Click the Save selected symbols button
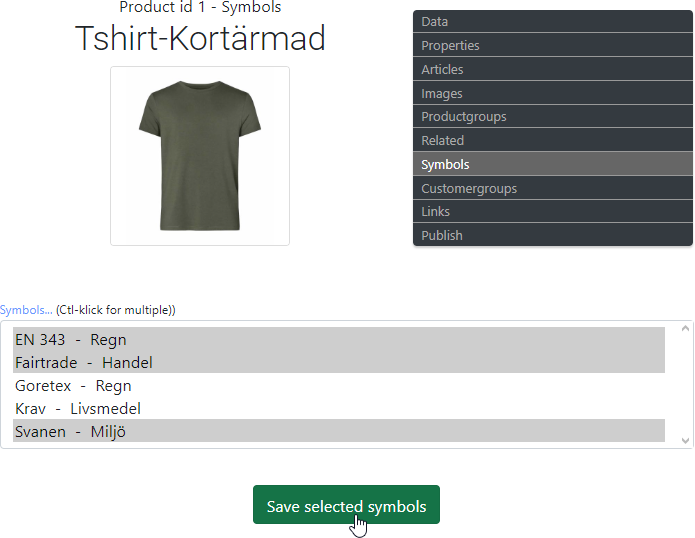The width and height of the screenshot is (695, 538). coord(346,506)
